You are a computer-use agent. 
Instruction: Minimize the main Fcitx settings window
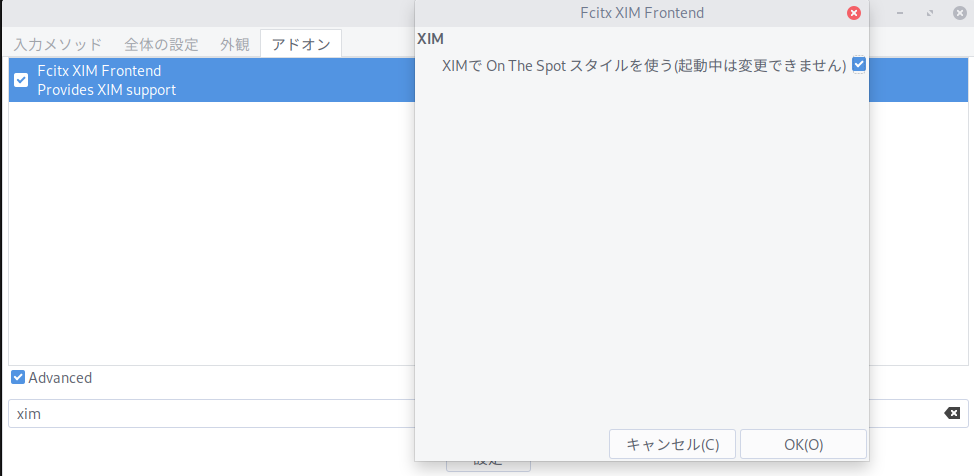pyautogui.click(x=902, y=13)
